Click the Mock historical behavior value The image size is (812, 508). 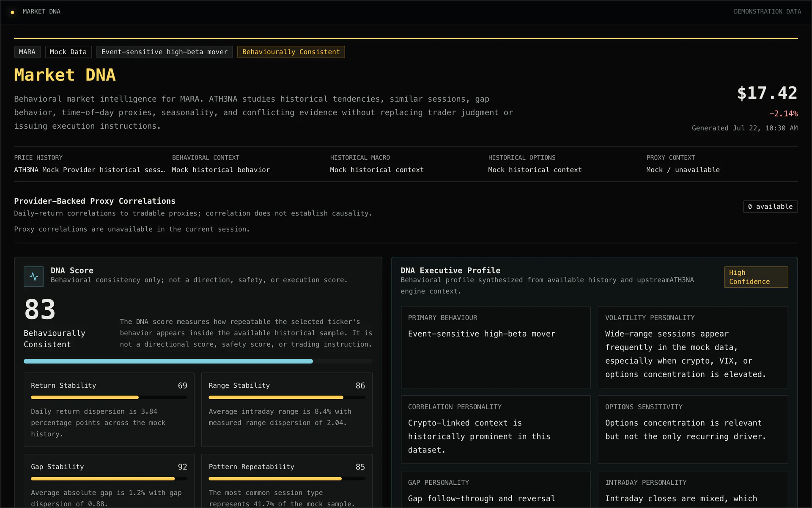(x=221, y=170)
